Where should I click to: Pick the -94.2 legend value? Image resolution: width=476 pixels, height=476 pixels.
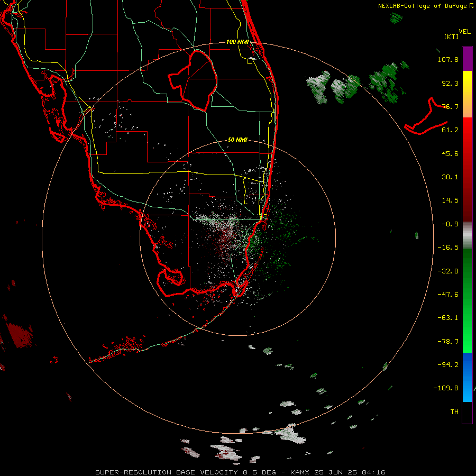[448, 365]
